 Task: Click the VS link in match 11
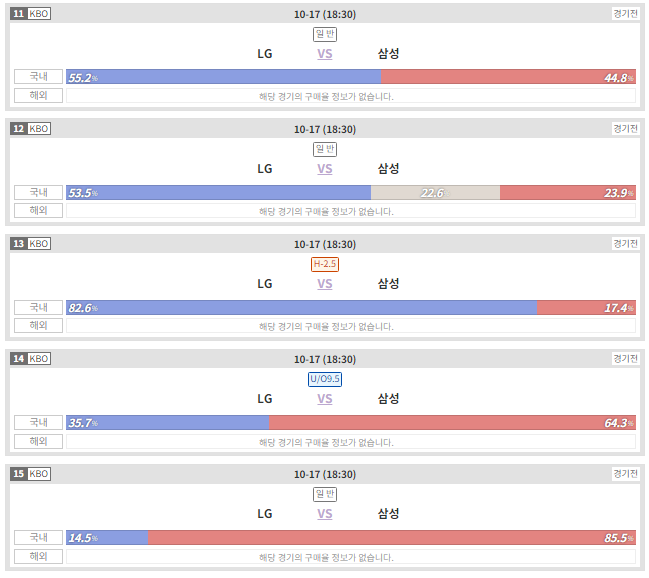click(x=324, y=54)
